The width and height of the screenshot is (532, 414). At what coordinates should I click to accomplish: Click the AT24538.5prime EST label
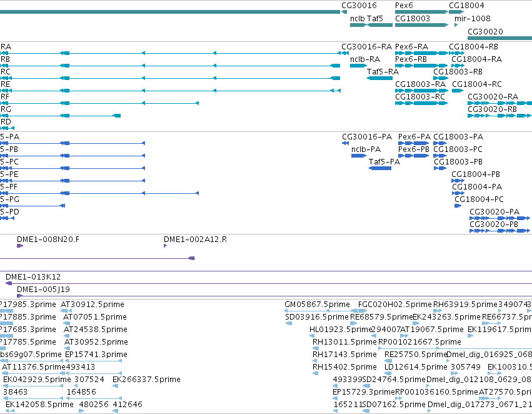tap(96, 330)
